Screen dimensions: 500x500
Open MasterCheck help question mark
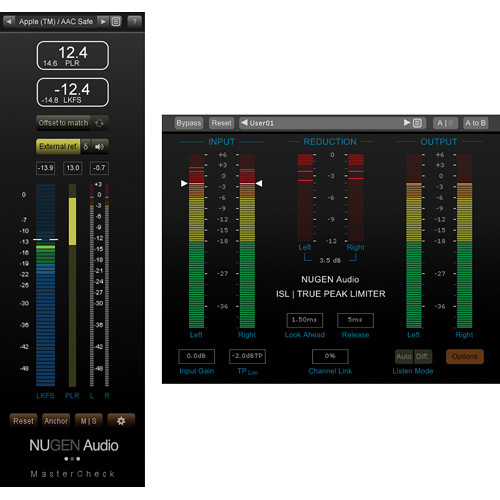pyautogui.click(x=134, y=22)
